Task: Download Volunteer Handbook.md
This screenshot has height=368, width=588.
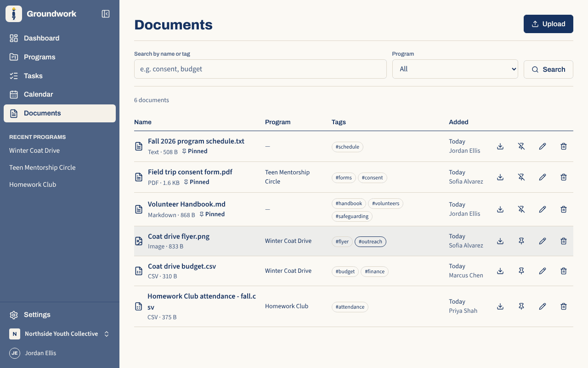Action: [x=500, y=209]
